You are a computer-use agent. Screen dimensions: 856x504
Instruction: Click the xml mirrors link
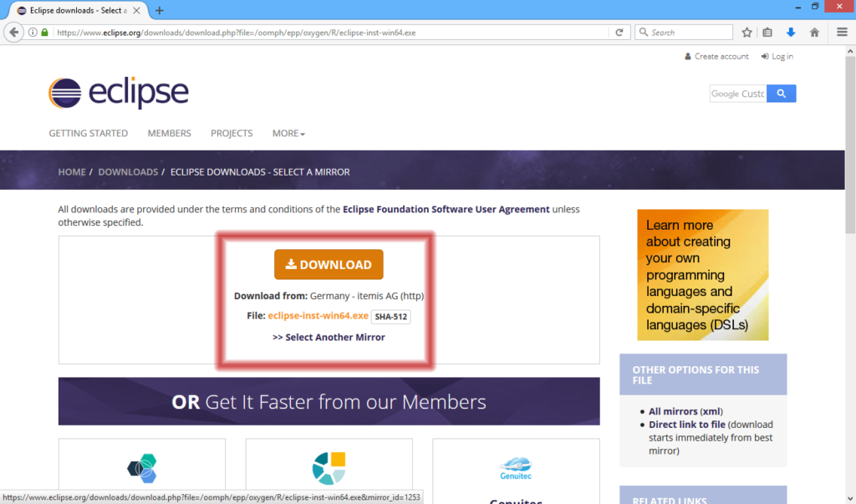tap(712, 411)
